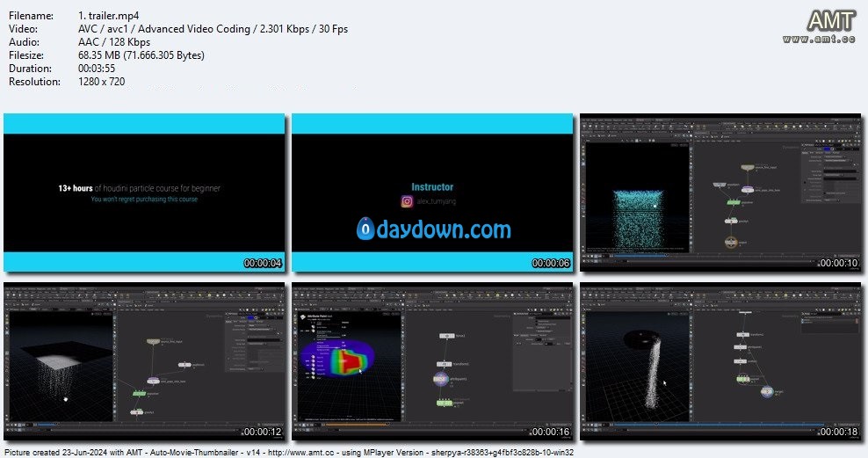Select torus1 node in 00:00:16 thumbnail
868x458 pixels.
point(446,336)
